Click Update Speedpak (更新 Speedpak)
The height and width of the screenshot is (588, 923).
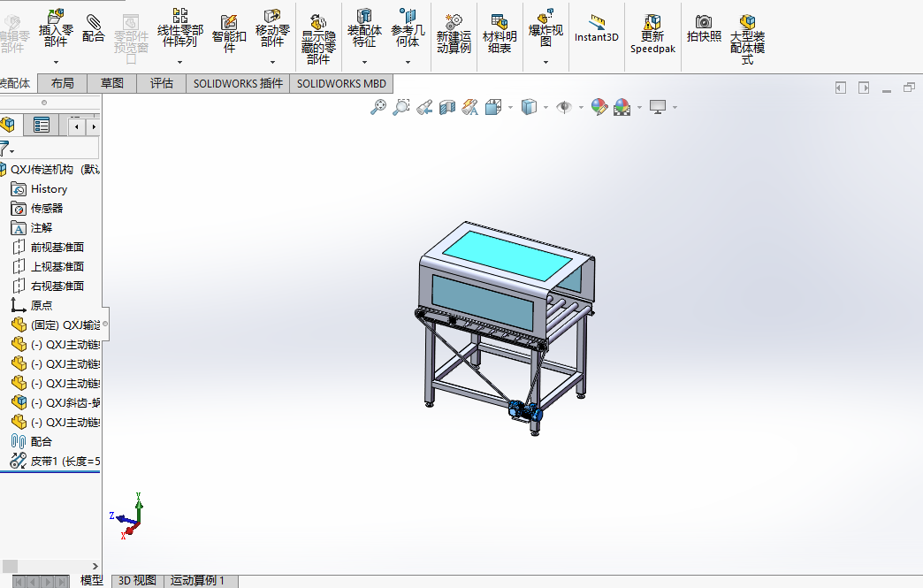pos(652,34)
